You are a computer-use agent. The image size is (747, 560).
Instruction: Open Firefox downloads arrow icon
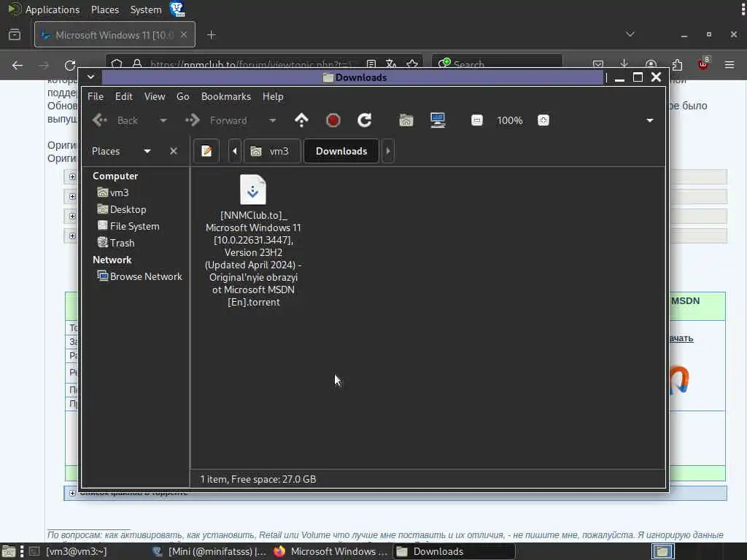[x=624, y=64]
